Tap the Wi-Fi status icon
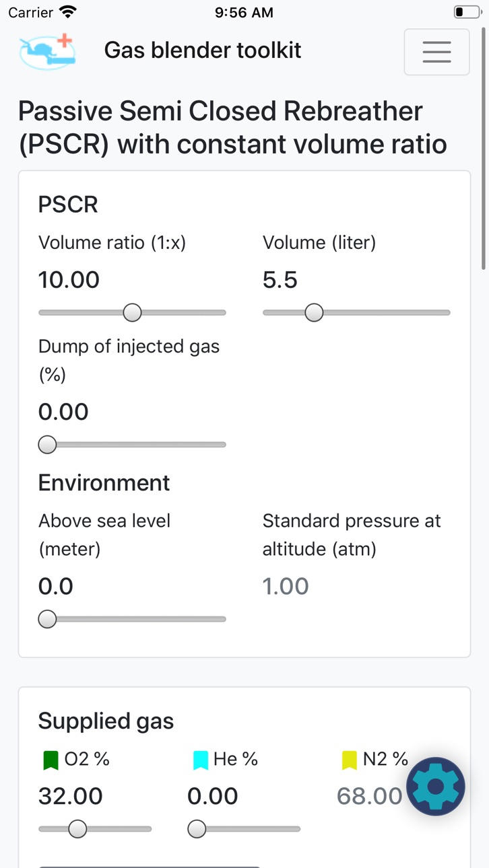 point(68,12)
